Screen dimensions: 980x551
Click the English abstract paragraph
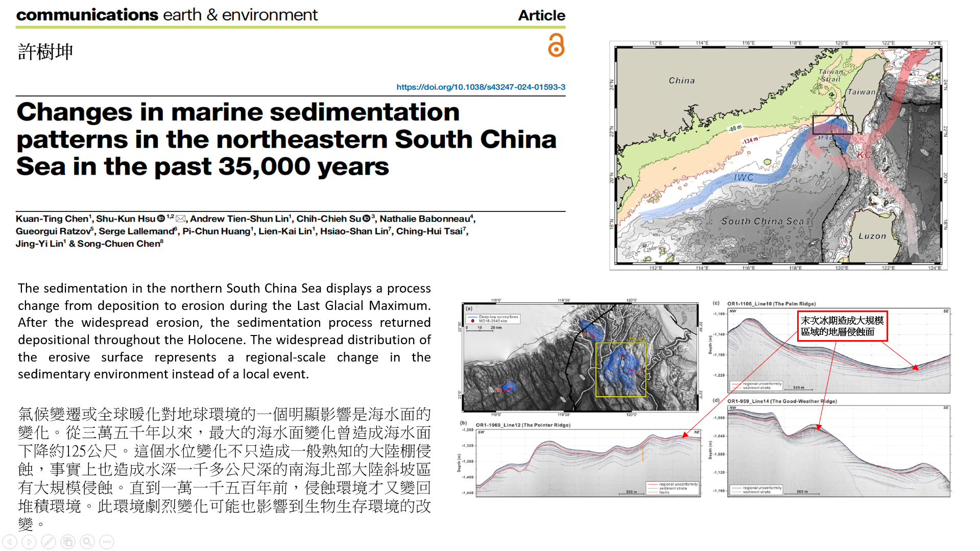(x=224, y=331)
